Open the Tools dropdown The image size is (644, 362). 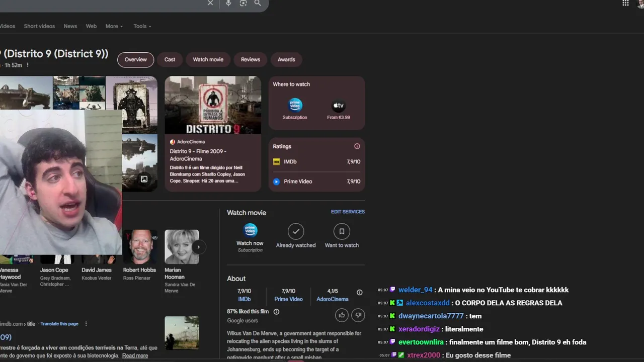tap(142, 26)
